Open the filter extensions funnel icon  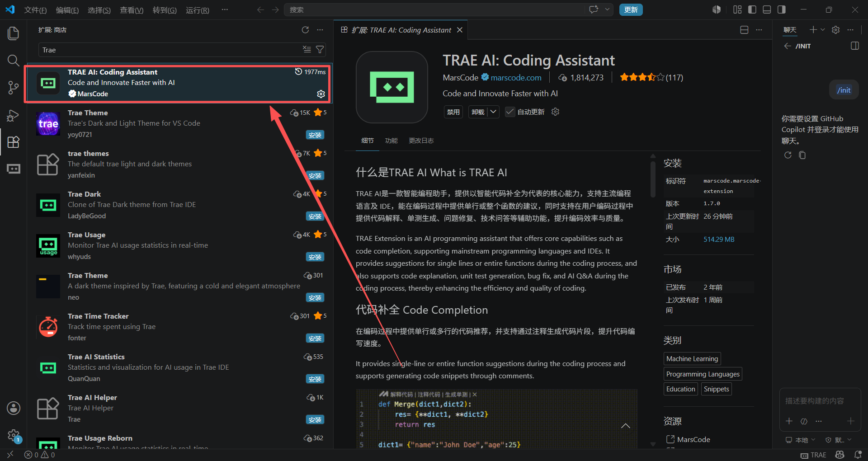320,50
